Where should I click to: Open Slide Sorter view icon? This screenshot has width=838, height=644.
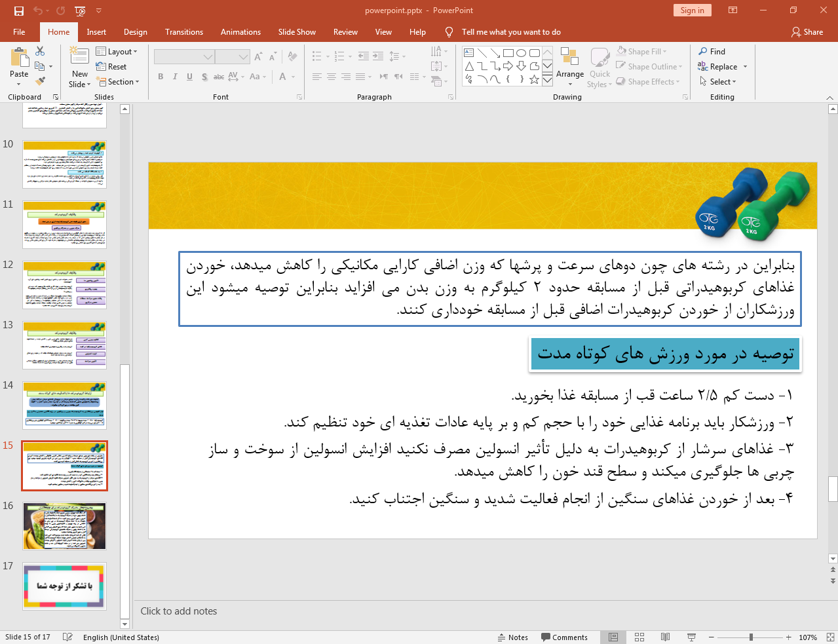point(639,637)
